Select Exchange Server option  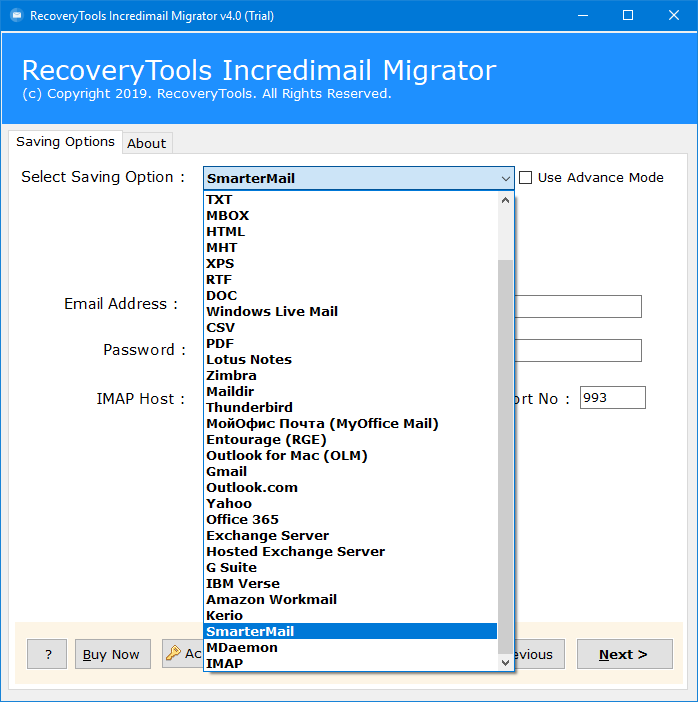click(x=351, y=535)
